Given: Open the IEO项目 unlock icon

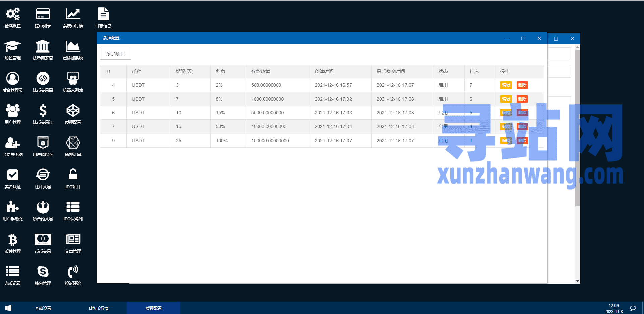Looking at the screenshot, I should (73, 175).
